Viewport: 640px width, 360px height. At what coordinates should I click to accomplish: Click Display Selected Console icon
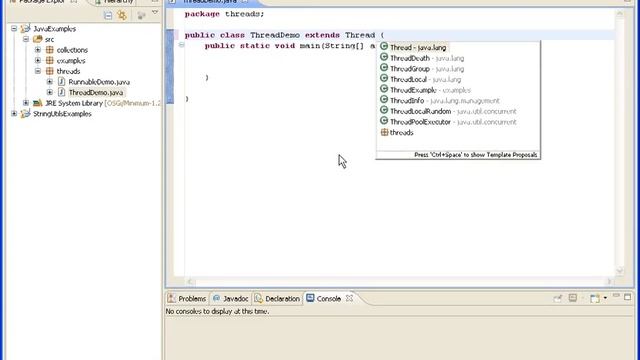click(573, 298)
